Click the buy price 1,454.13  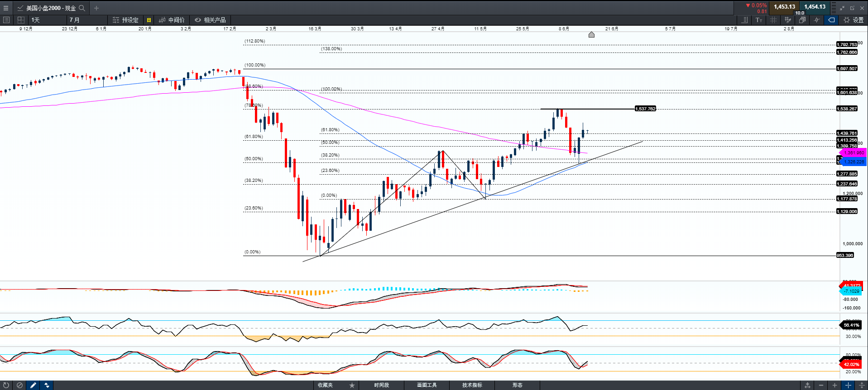pos(815,7)
